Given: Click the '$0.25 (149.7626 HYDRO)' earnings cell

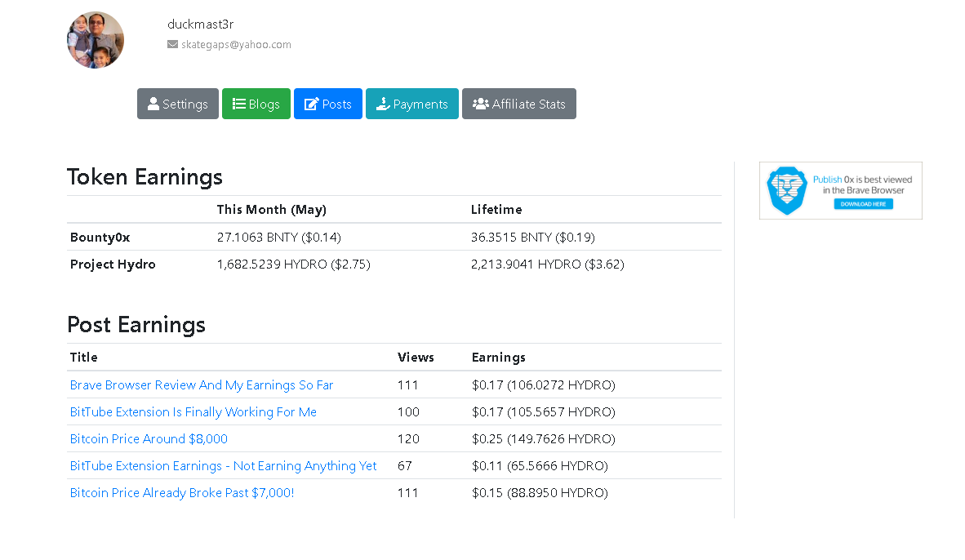Looking at the screenshot, I should [x=544, y=439].
